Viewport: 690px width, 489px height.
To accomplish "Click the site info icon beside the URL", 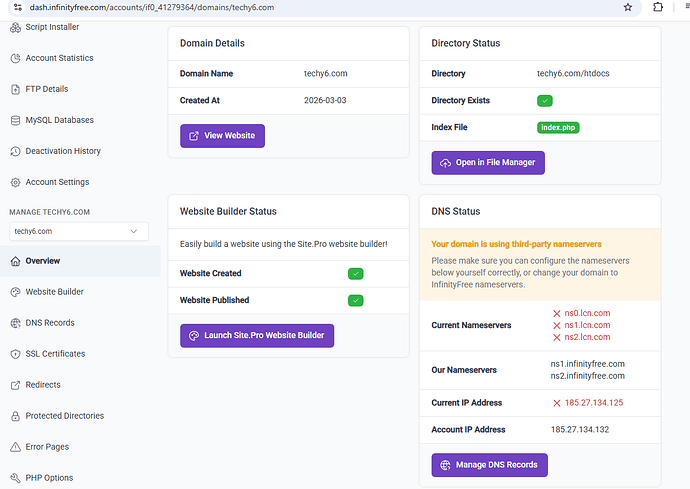I will tap(15, 7).
